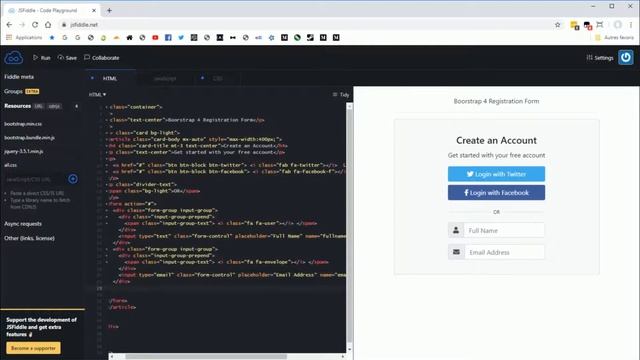Image resolution: width=640 pixels, height=360 pixels.
Task: Click the browser home button
Action: point(48,24)
